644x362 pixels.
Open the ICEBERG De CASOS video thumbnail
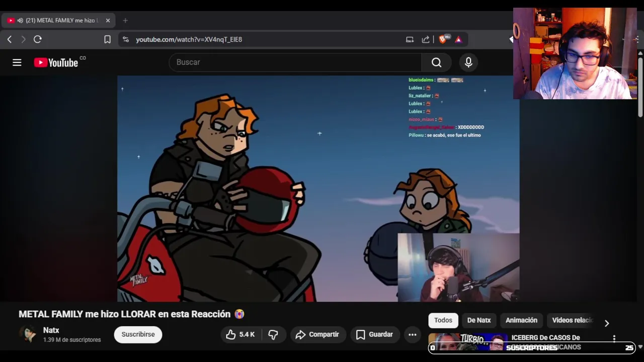click(x=467, y=341)
